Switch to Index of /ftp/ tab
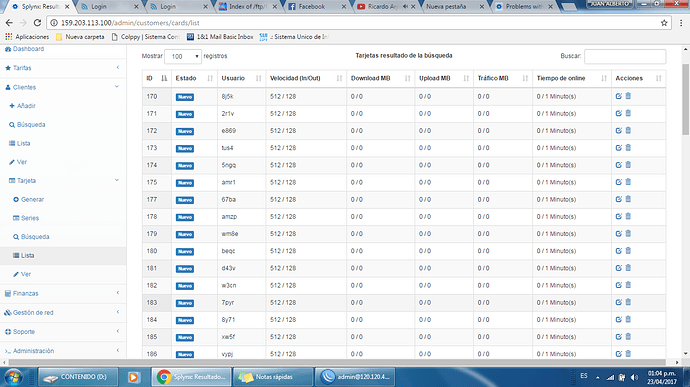This screenshot has width=690, height=387. [246, 7]
